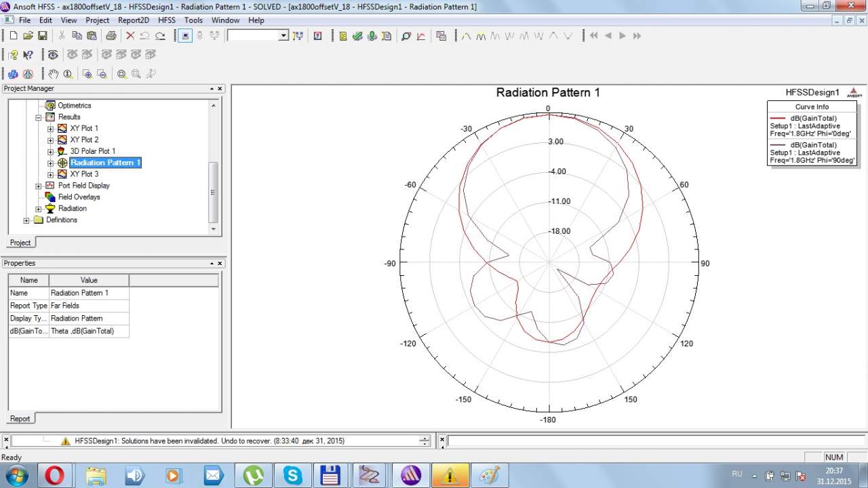Viewport: 868px width, 488px height.
Task: Switch to the Report tab in Properties
Action: (x=20, y=419)
